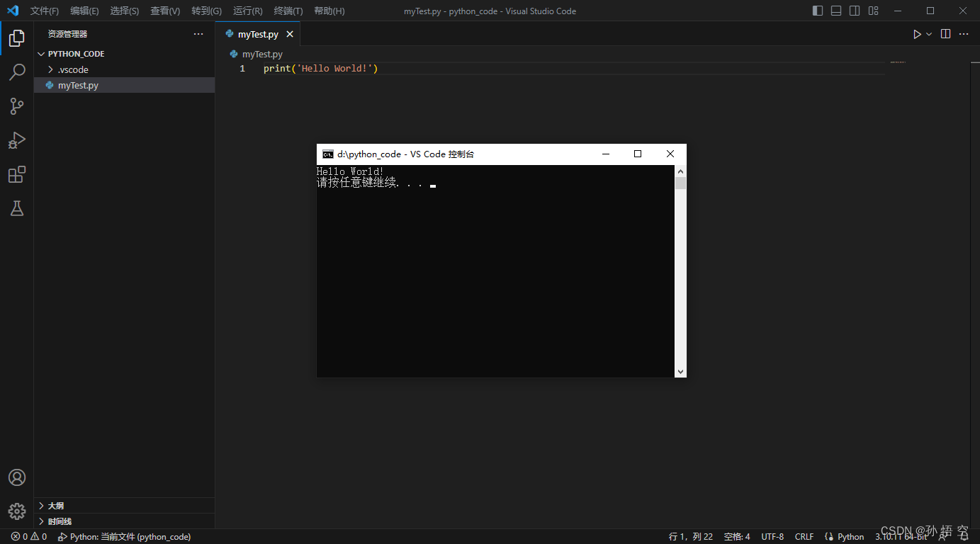Open the 运行(R) menu
This screenshot has width=980, height=544.
coord(247,11)
